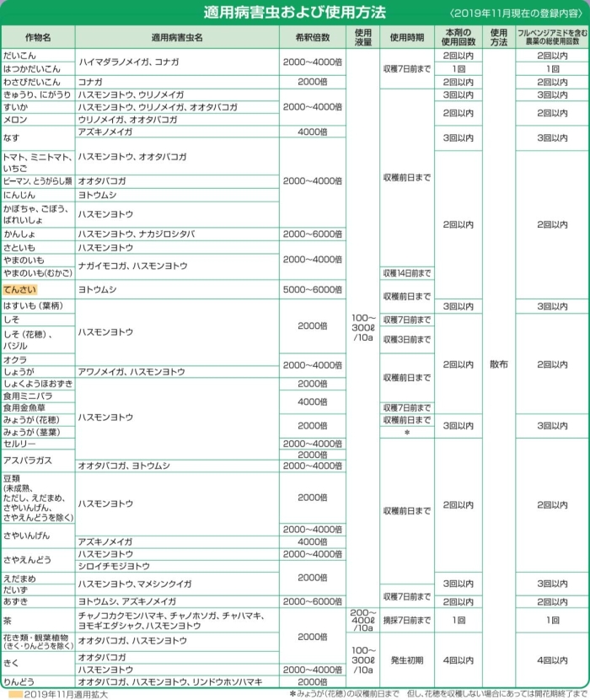Click the りんどう crop cell

pos(38,681)
